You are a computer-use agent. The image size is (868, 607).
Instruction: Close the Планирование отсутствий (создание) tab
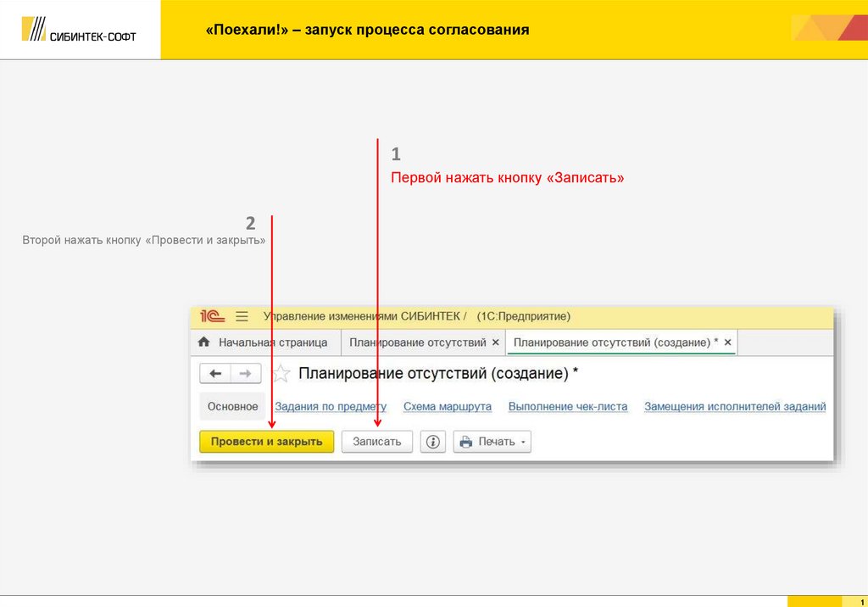point(728,342)
